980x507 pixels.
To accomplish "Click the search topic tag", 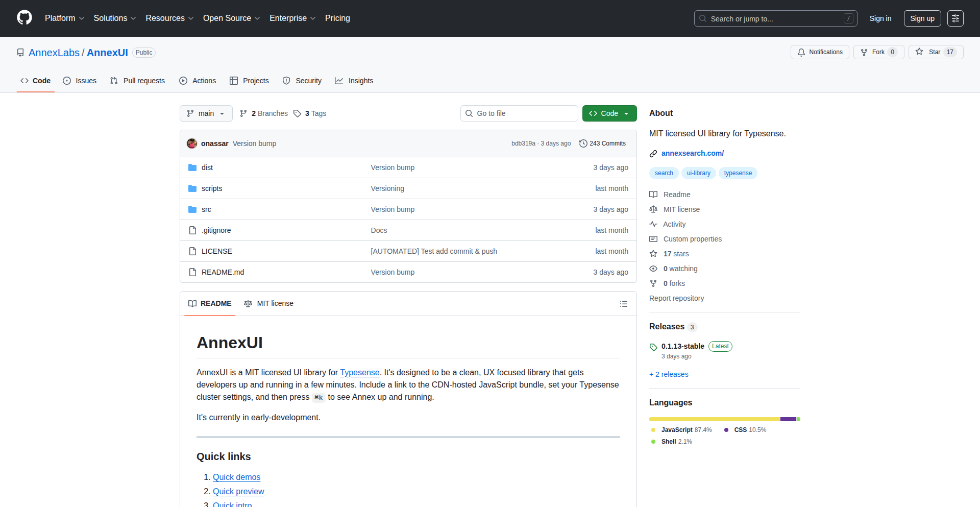I will pos(664,173).
